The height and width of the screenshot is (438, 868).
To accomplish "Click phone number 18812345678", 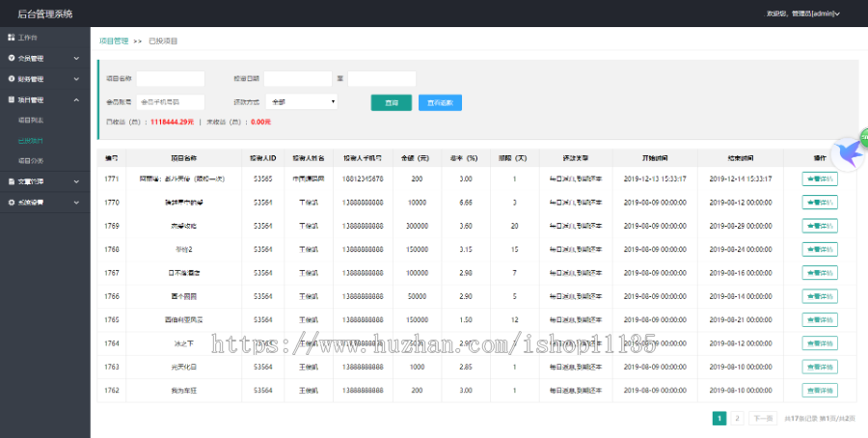I will click(363, 178).
